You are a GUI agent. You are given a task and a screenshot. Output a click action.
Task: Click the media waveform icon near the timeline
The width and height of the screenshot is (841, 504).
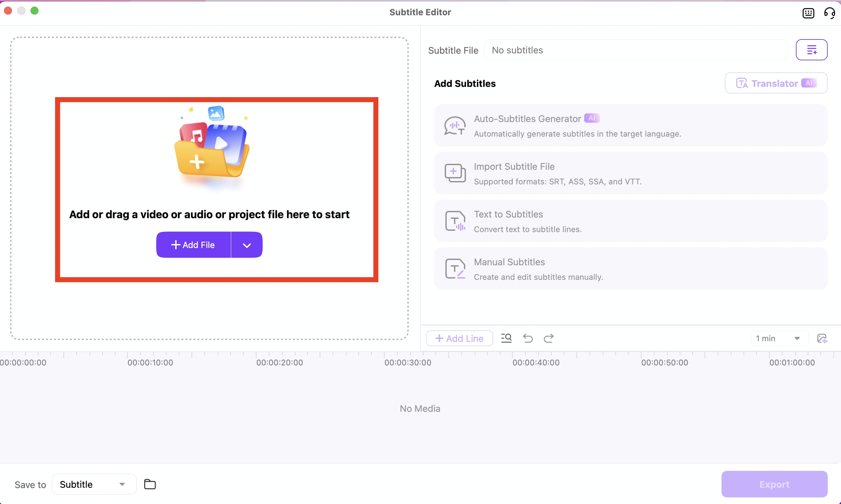[823, 338]
